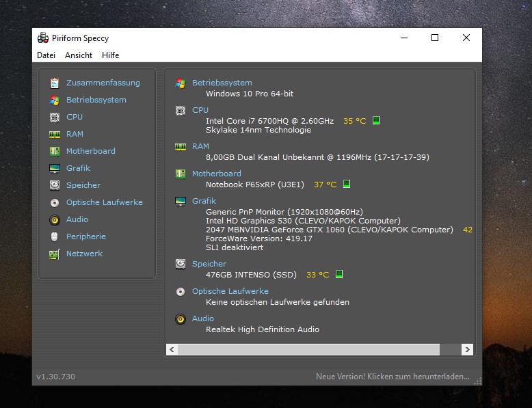The image size is (532, 408).
Task: Click CPU heading in summary panel
Action: point(200,110)
